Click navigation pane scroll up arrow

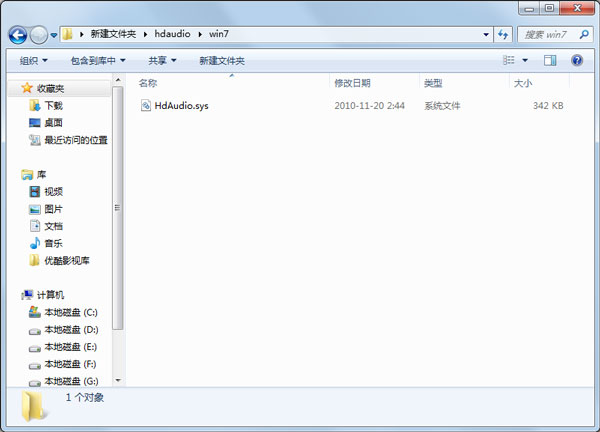coord(118,80)
